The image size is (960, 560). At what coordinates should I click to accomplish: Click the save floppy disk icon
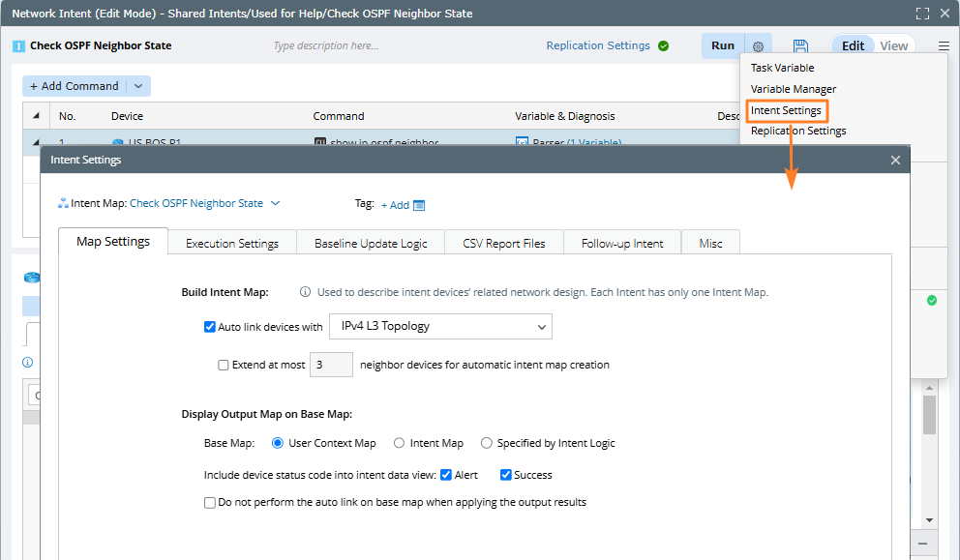800,46
